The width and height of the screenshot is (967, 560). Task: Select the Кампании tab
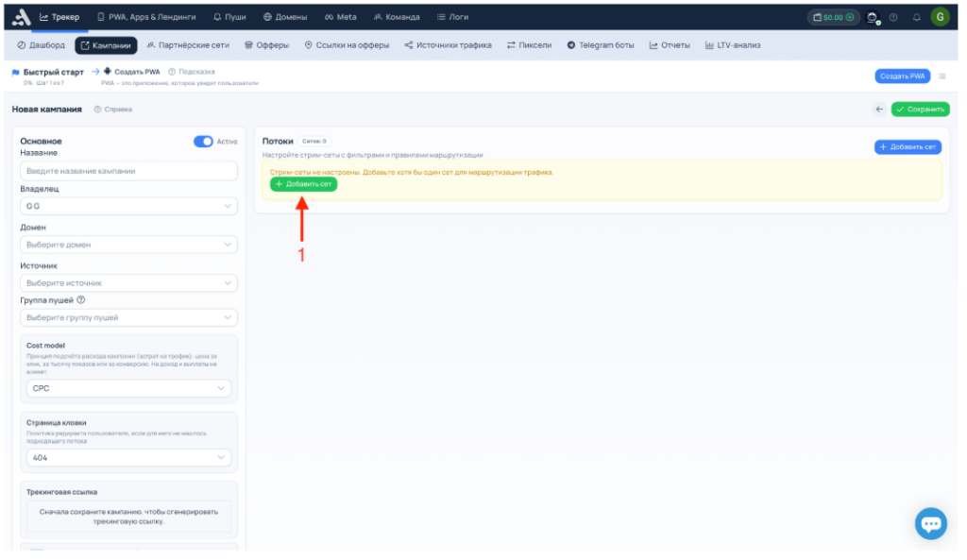[x=106, y=45]
